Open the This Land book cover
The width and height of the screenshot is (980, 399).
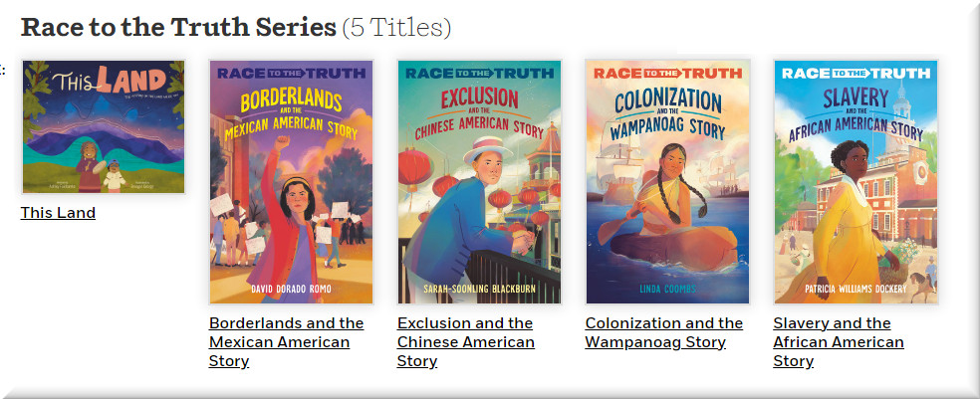click(104, 126)
